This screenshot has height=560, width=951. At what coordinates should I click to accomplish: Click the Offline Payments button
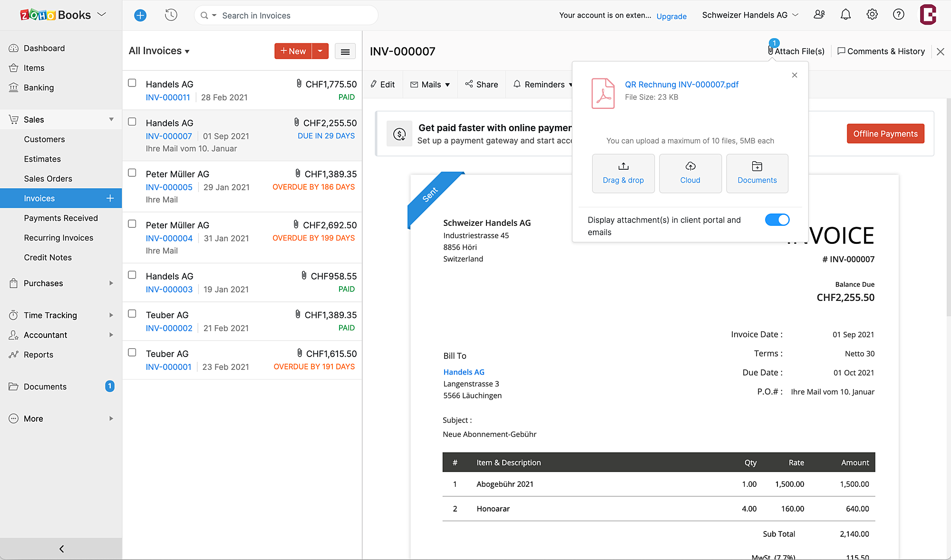885,134
